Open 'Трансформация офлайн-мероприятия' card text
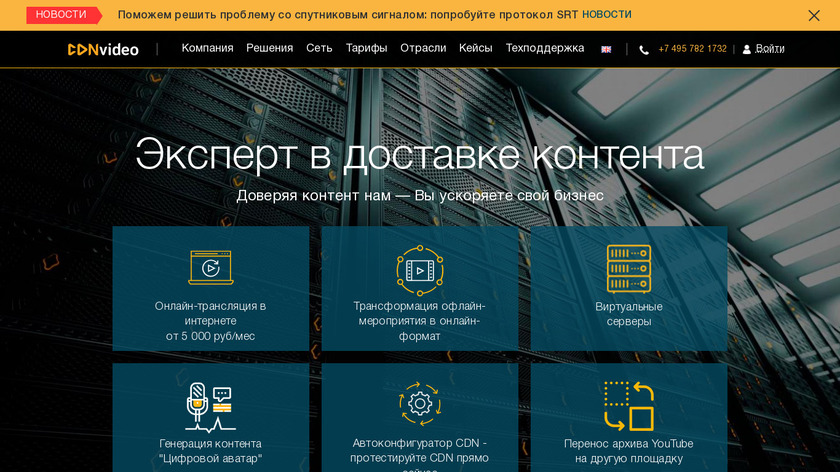840x472 pixels. pos(419,321)
